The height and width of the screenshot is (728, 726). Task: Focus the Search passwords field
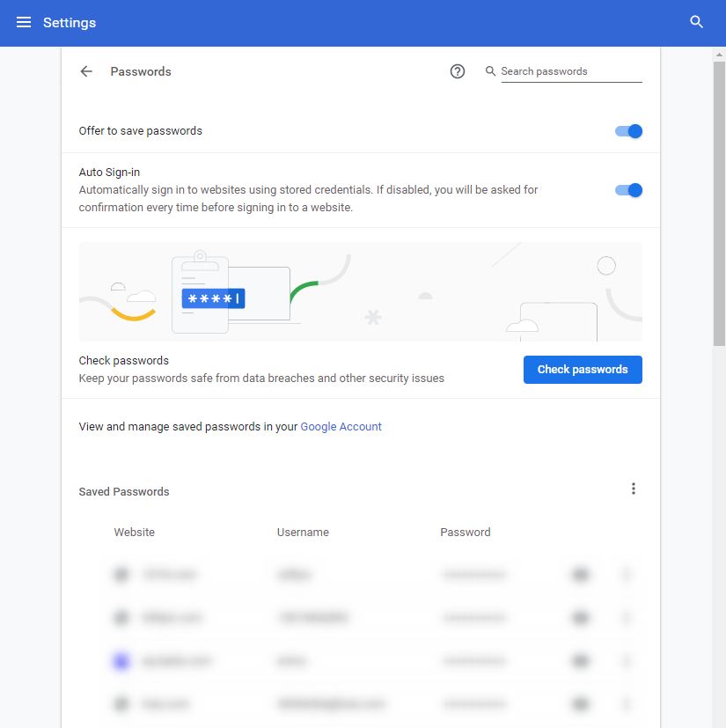click(x=571, y=71)
